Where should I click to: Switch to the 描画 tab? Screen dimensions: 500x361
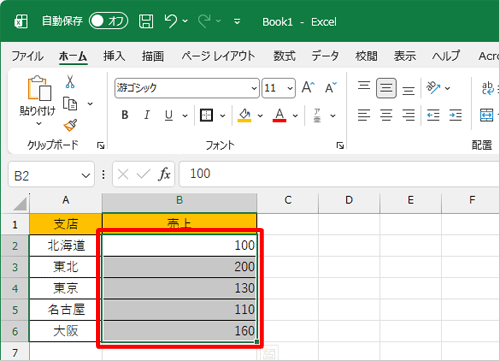(153, 56)
